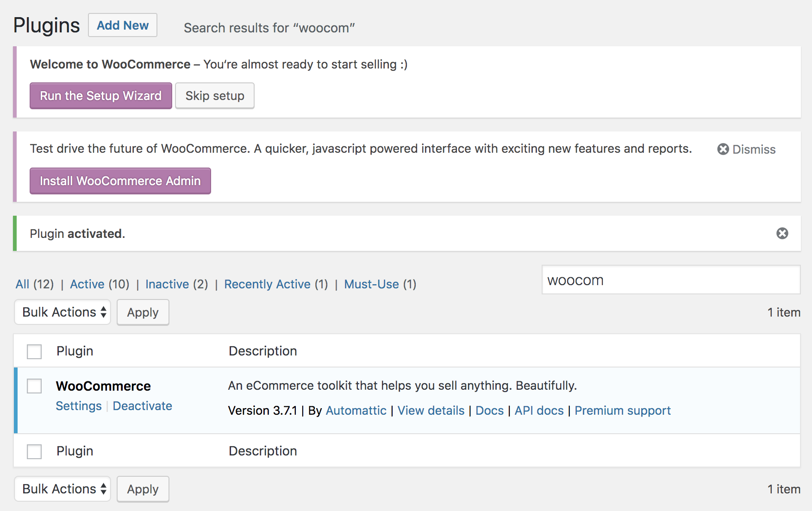Filter by Inactive (2) plugins
This screenshot has width=812, height=511.
click(x=176, y=284)
